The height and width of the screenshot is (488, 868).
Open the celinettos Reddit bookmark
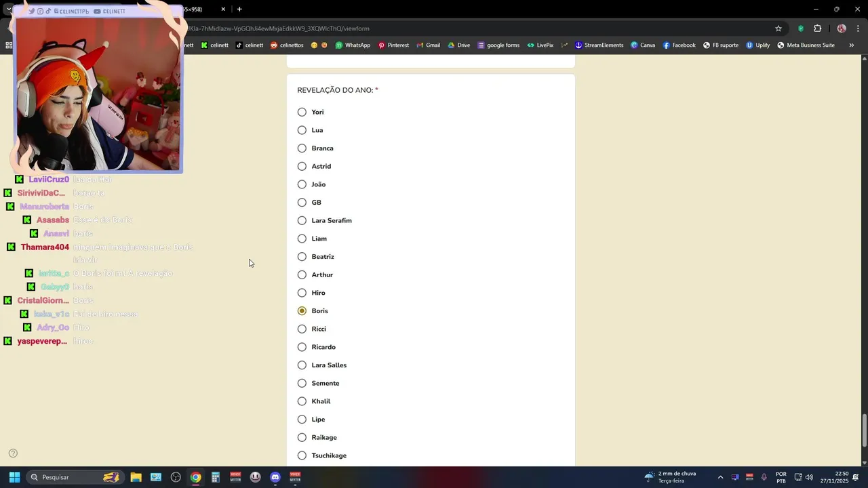[287, 45]
